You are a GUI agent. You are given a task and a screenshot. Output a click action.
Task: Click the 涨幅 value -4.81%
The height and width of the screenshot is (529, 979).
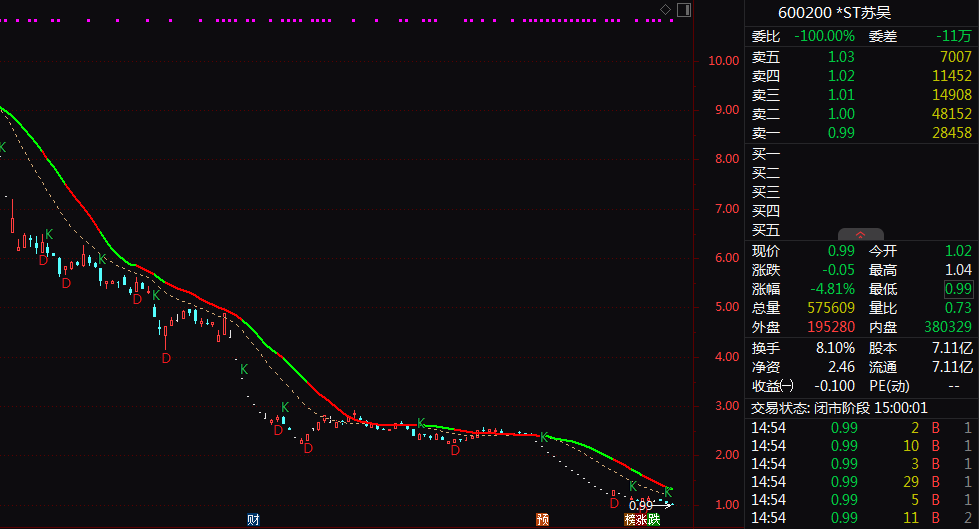(832, 289)
